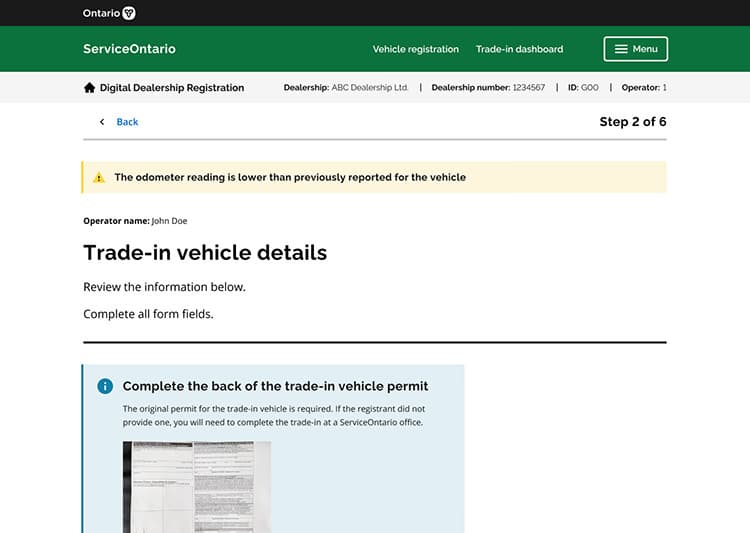Click the Operator name John Doe text
This screenshot has height=533, width=750.
click(135, 221)
